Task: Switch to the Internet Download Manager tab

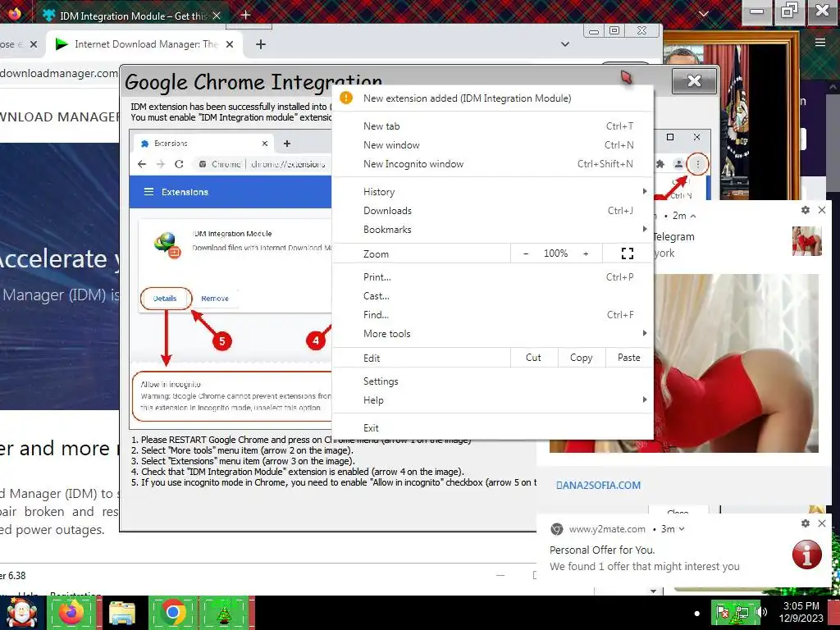Action: [144, 44]
